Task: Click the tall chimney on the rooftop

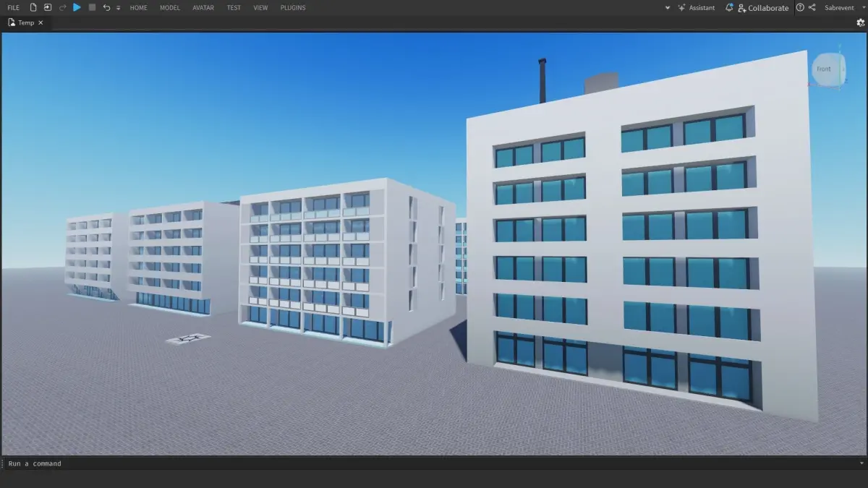Action: tap(542, 81)
